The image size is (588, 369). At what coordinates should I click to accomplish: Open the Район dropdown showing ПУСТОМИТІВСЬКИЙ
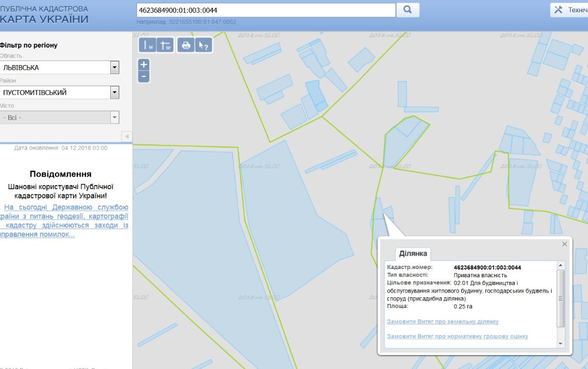[60, 93]
